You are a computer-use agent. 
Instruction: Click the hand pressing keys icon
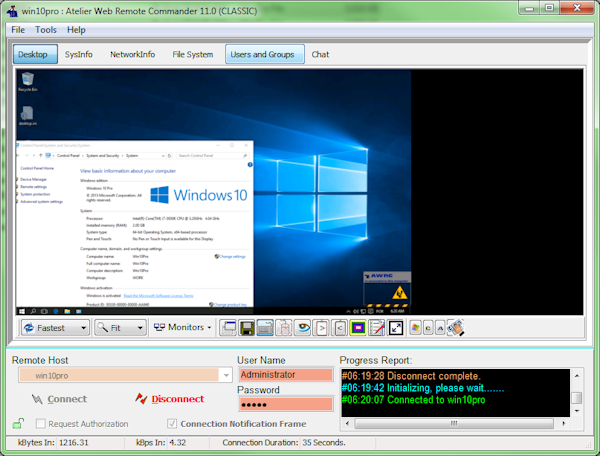[x=455, y=328]
